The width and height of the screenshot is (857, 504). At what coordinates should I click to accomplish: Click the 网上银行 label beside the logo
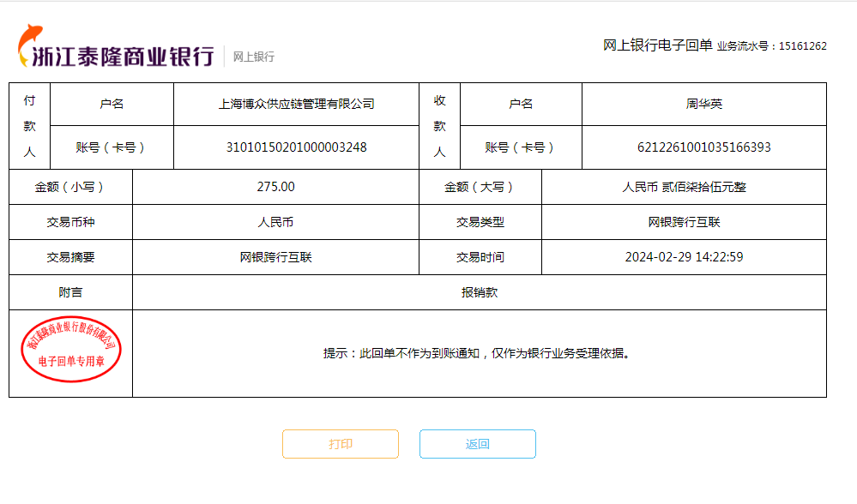(x=254, y=57)
